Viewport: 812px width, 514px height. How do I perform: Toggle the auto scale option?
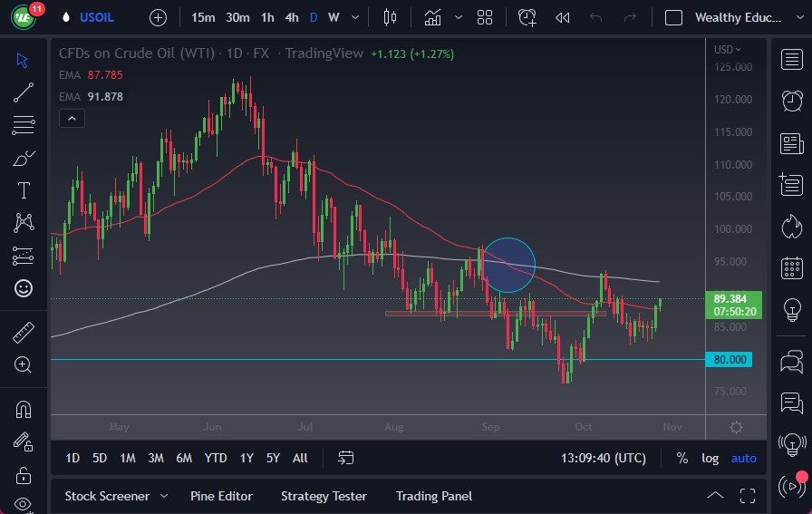pos(743,458)
